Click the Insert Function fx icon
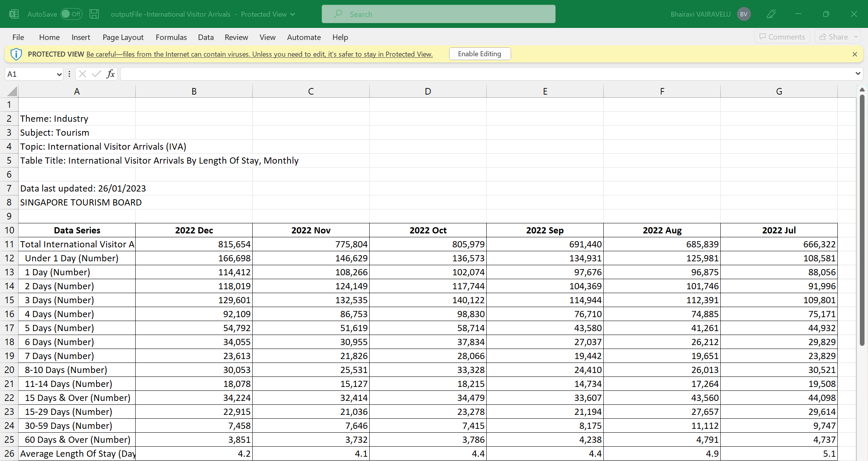Viewport: 868px width, 461px height. point(111,74)
